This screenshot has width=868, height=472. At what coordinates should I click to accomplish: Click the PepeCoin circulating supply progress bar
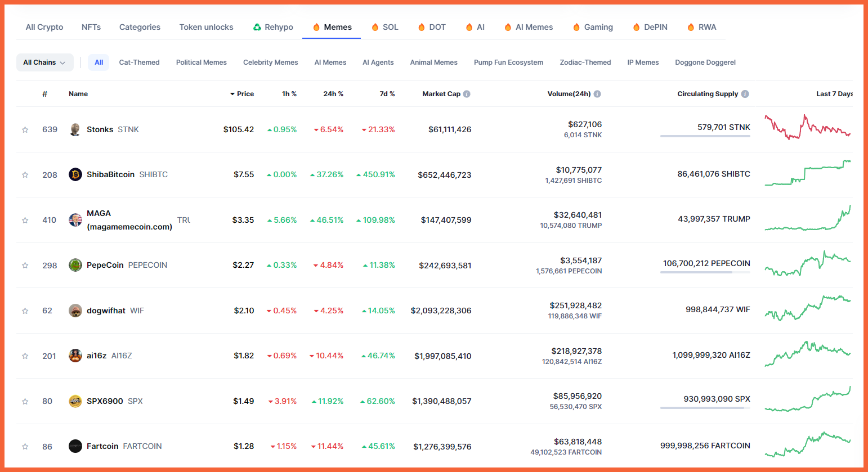click(x=705, y=272)
